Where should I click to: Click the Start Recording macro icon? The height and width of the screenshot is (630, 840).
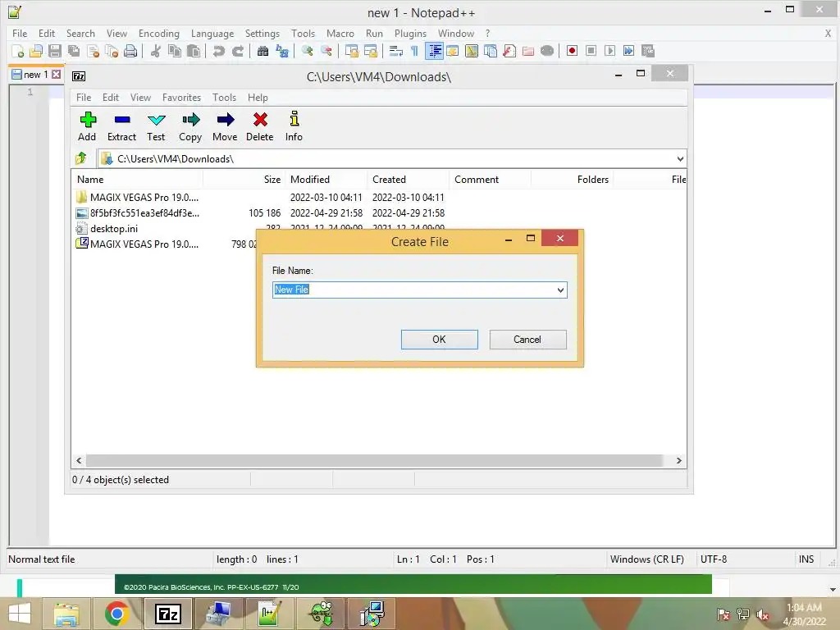pos(572,51)
